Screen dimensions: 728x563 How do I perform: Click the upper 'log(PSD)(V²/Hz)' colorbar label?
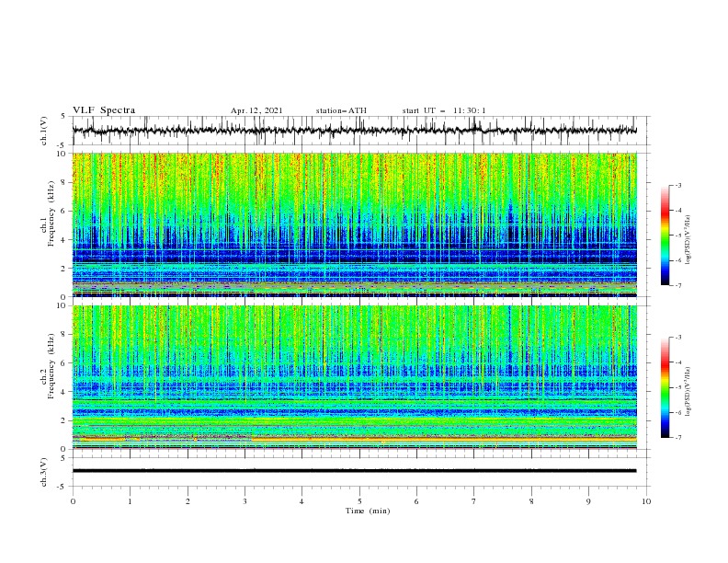tap(689, 240)
